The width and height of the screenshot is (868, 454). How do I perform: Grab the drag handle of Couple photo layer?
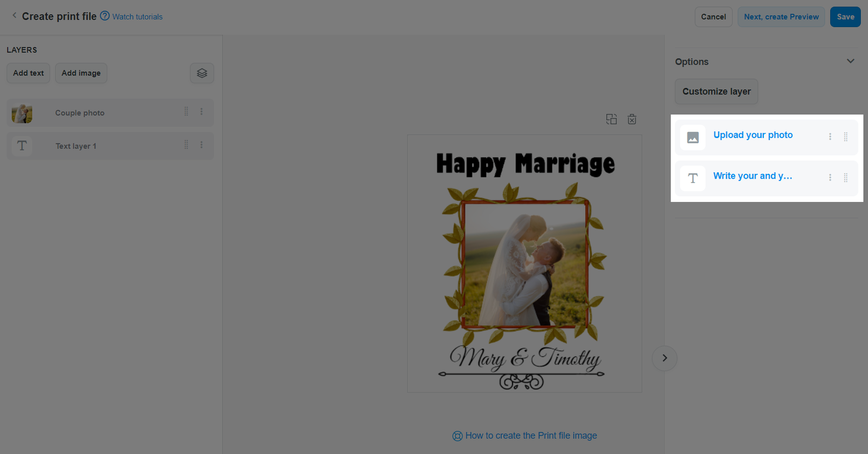186,111
